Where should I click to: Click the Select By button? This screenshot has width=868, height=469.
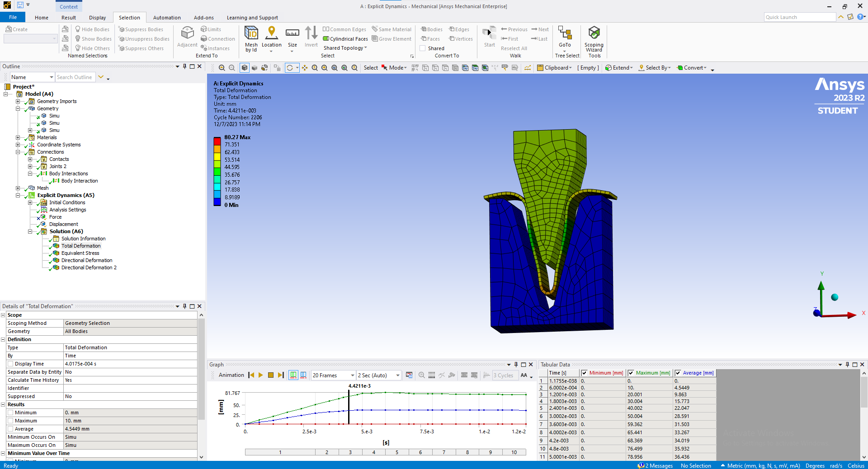(655, 68)
